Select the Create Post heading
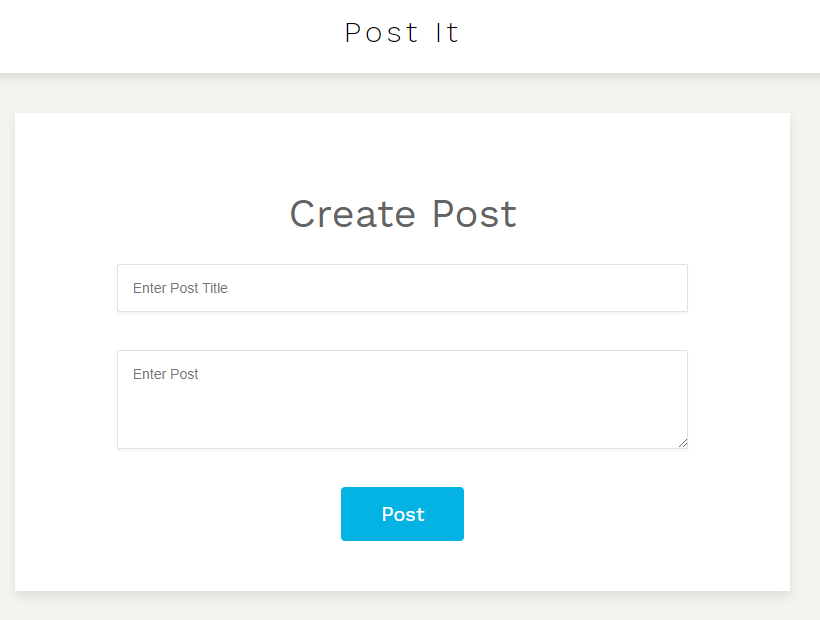The height and width of the screenshot is (620, 820). pos(403,214)
